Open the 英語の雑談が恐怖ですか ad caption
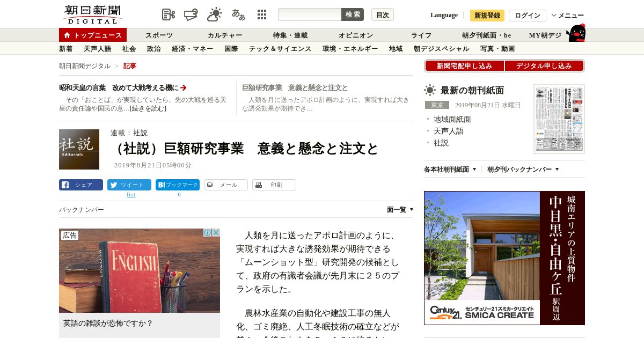The height and width of the screenshot is (338, 644). [108, 324]
